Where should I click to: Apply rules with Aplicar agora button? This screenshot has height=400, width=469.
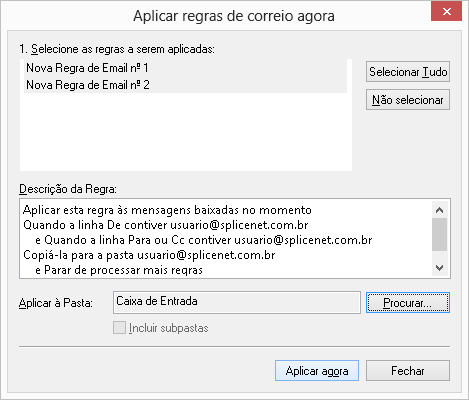(x=317, y=370)
